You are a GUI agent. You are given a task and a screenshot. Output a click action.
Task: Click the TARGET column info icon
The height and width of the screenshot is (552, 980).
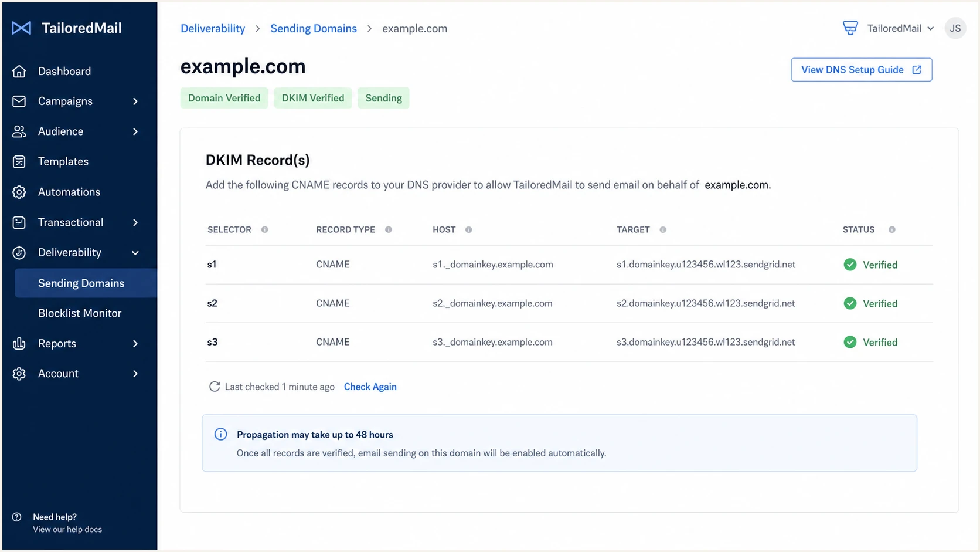663,229
